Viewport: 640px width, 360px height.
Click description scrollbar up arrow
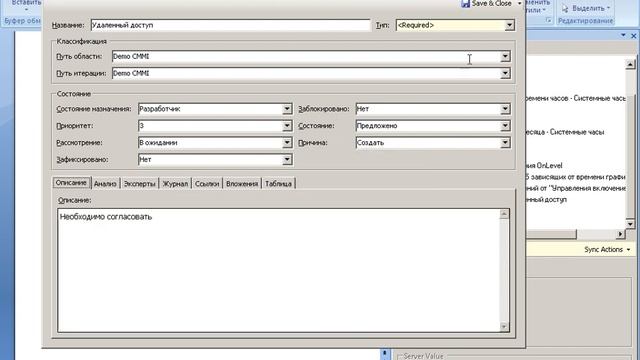(504, 214)
